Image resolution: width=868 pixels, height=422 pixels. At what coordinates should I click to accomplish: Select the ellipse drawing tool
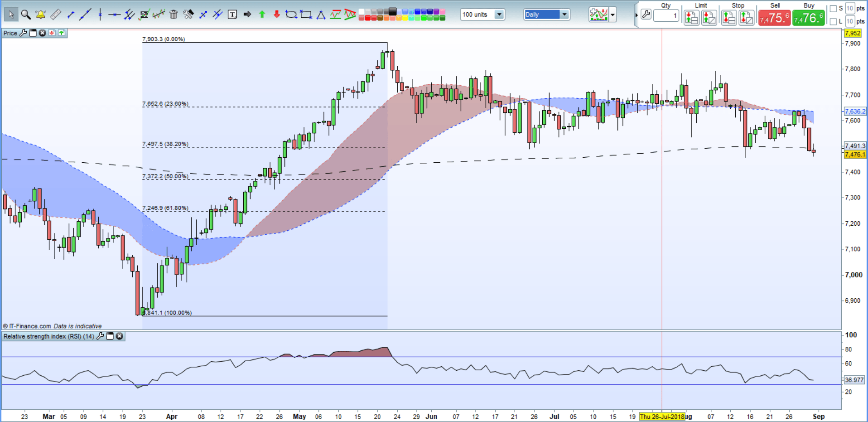(x=291, y=15)
